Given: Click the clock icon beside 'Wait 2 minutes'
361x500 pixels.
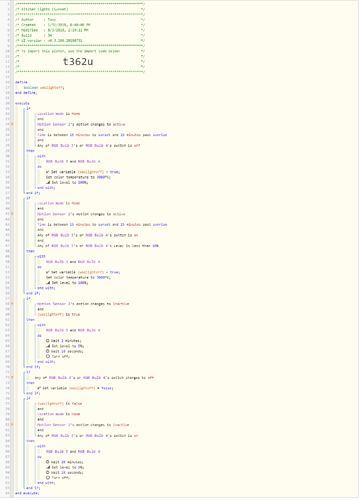Looking at the screenshot, I should click(48, 341).
